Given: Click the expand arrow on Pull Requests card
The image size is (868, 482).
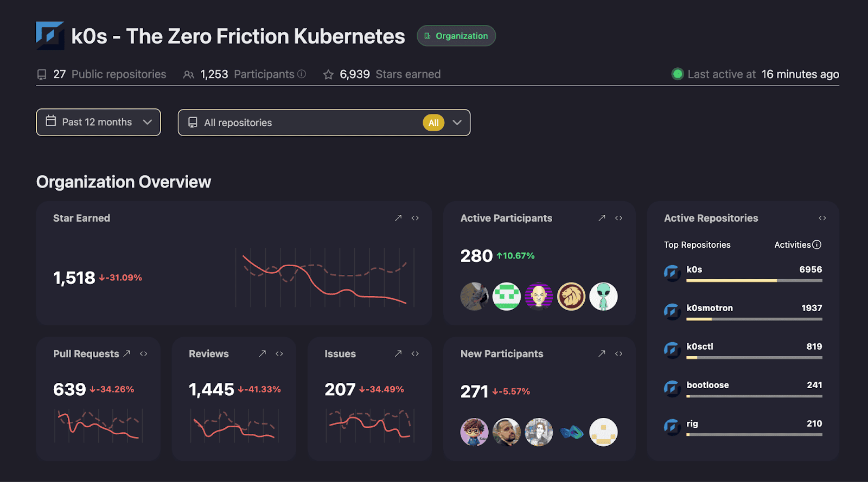Looking at the screenshot, I should tap(126, 354).
